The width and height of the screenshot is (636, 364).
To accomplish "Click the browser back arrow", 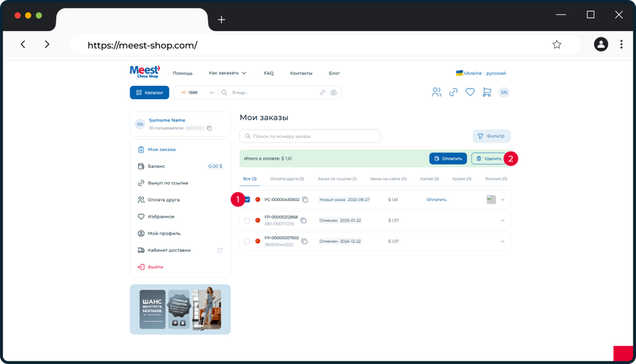I will tap(23, 45).
